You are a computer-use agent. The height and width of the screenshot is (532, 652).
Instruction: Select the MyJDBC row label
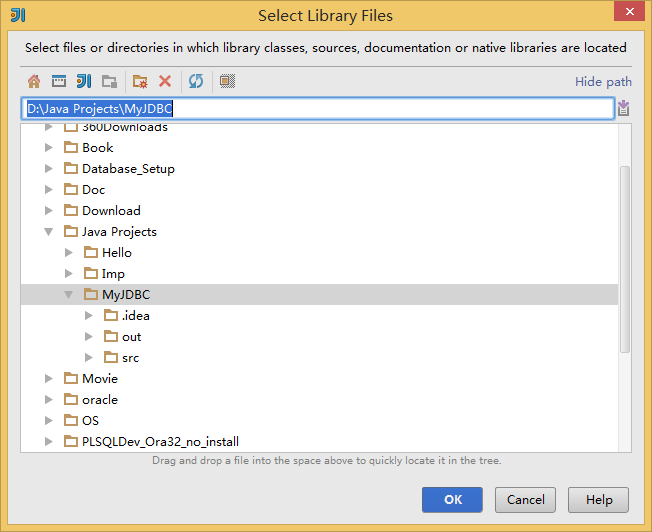pyautogui.click(x=126, y=294)
